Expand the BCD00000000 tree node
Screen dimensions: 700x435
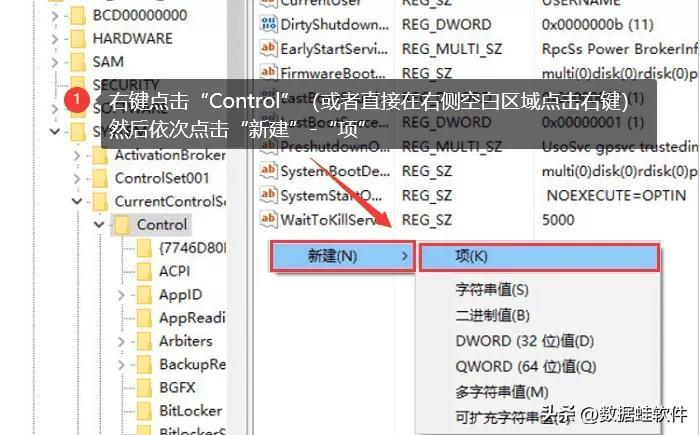pos(55,16)
